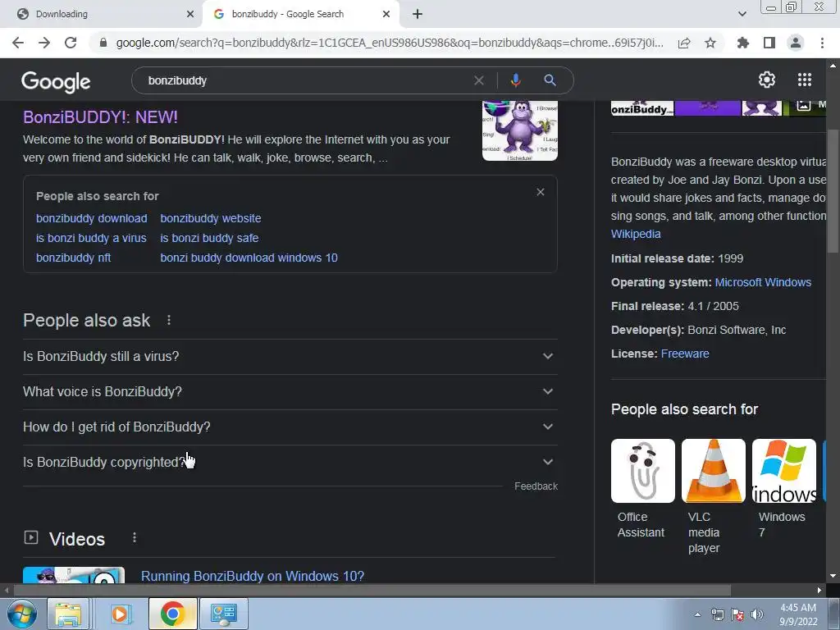Go forward to the next page
This screenshot has height=630, width=840.
click(x=44, y=43)
